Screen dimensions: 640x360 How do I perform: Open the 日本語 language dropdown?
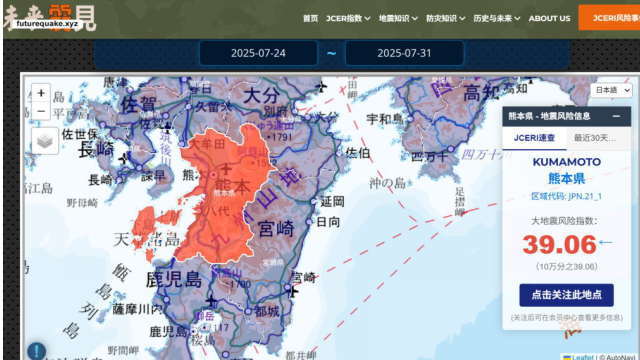pyautogui.click(x=611, y=90)
